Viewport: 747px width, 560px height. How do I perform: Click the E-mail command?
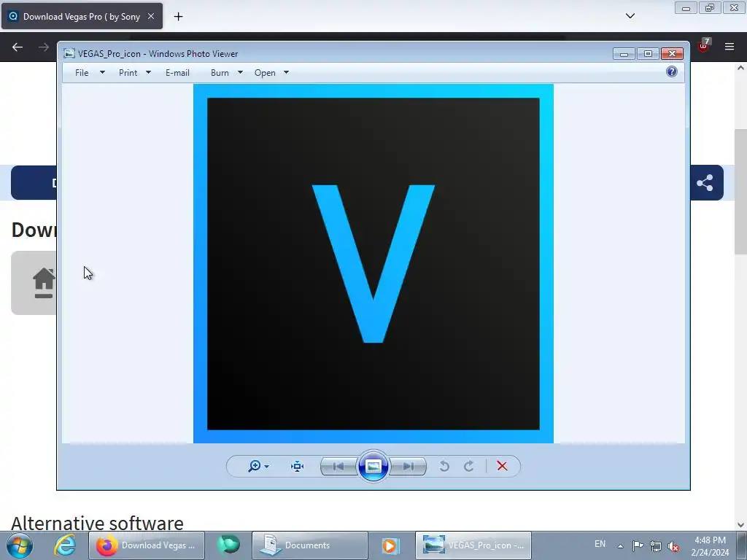[177, 73]
